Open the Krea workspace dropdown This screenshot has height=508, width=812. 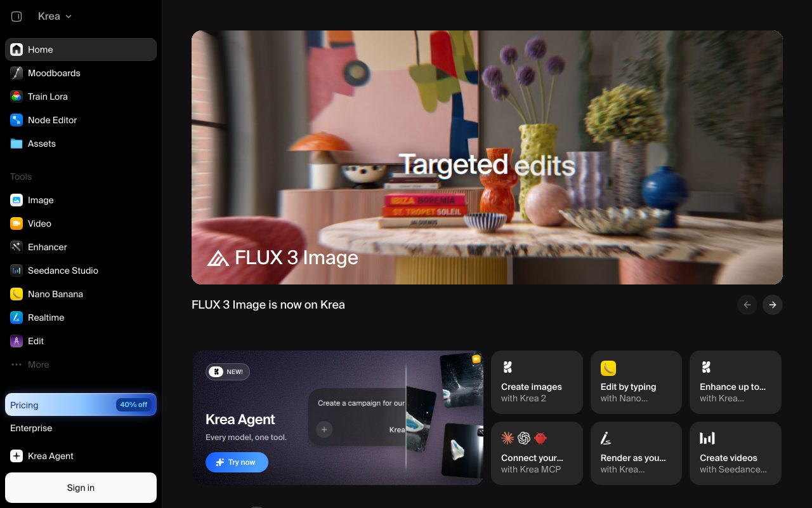[x=55, y=17]
